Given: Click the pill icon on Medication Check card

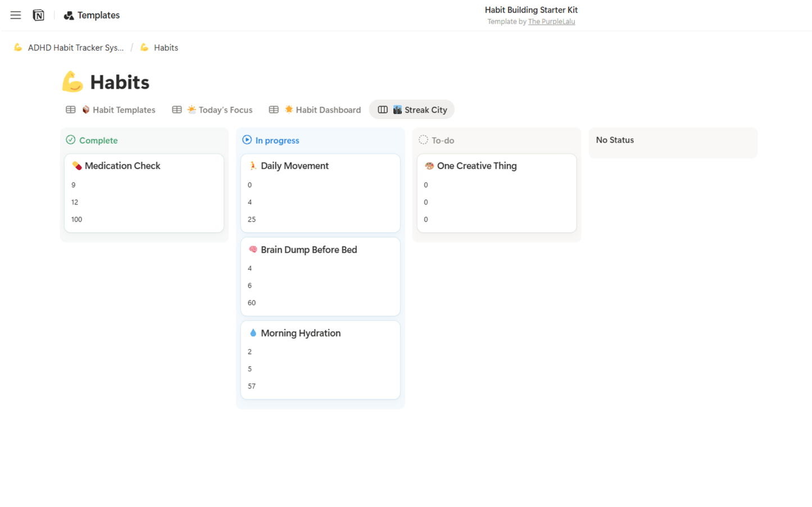Looking at the screenshot, I should (78, 166).
